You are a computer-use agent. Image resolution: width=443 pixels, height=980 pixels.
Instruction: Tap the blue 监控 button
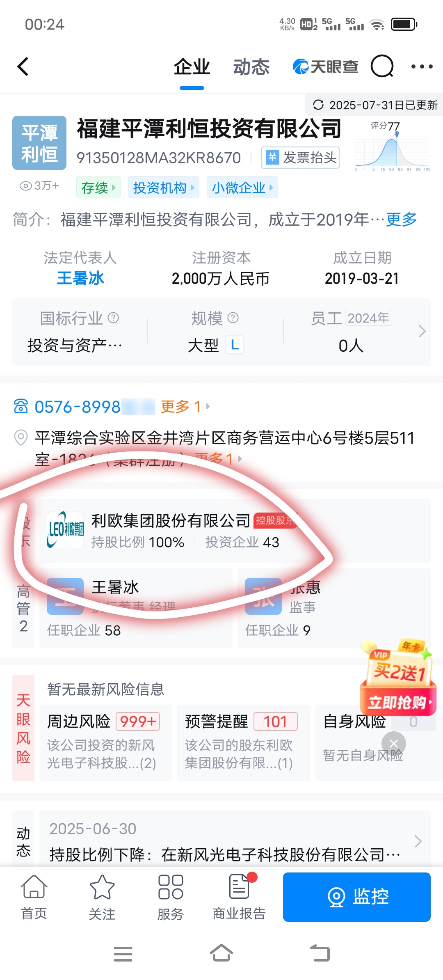click(356, 897)
